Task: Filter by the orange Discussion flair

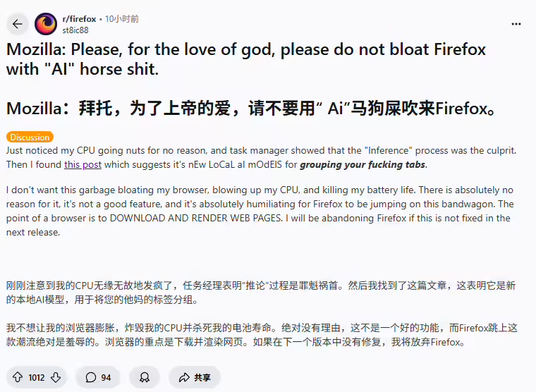Action: coord(30,137)
